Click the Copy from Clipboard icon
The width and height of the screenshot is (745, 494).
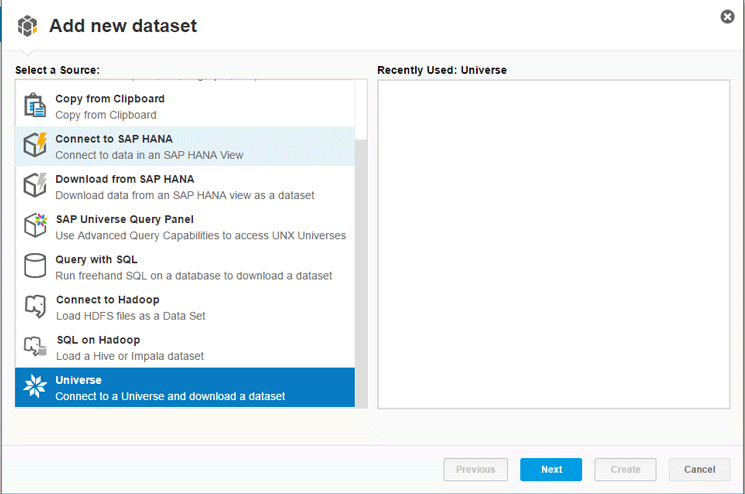(x=35, y=105)
